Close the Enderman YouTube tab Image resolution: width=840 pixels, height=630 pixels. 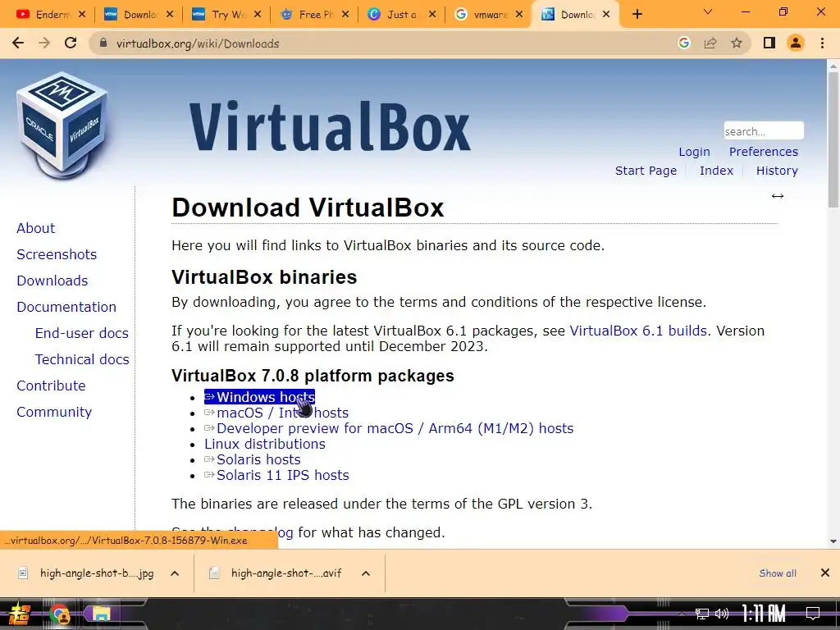click(x=81, y=15)
